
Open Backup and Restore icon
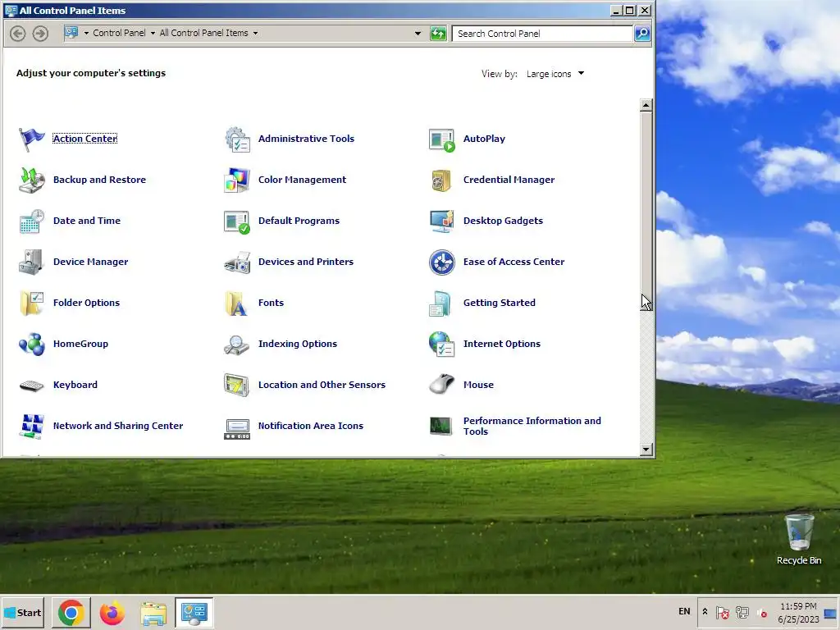click(32, 180)
